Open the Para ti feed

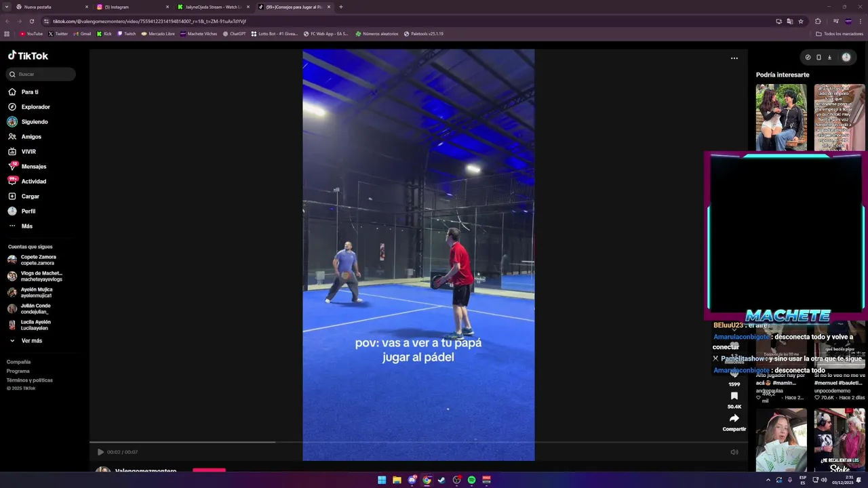23,91
